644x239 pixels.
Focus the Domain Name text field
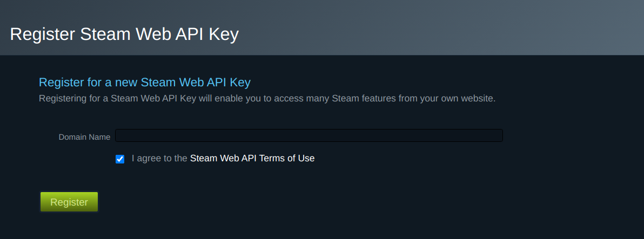pos(308,135)
